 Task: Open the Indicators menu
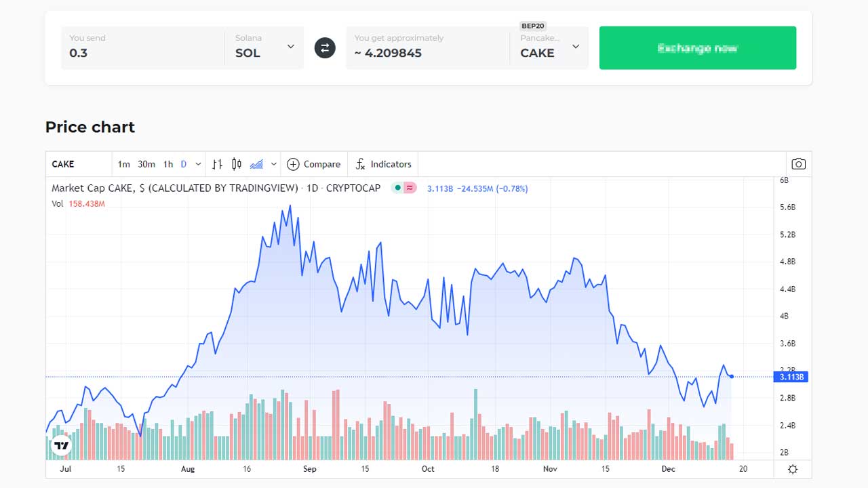click(x=383, y=164)
